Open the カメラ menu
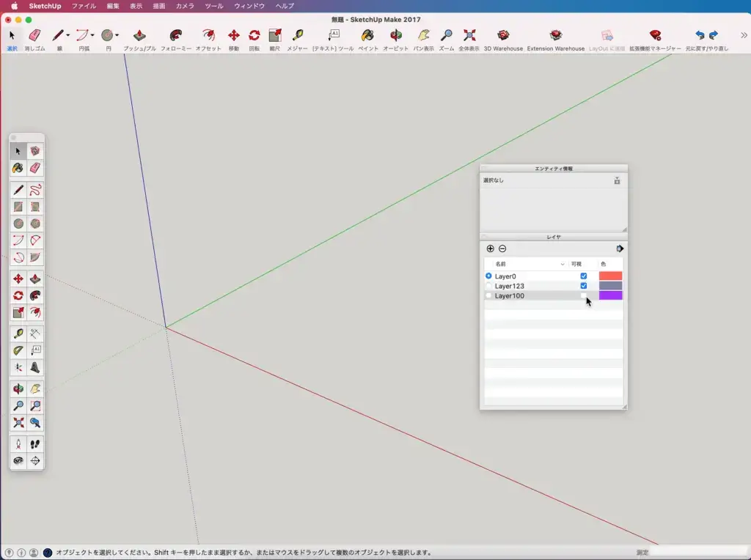Screen dimensions: 751x560 point(185,6)
